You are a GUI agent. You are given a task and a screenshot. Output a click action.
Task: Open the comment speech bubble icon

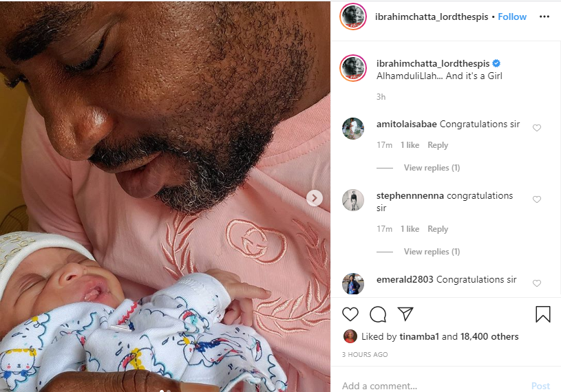point(378,314)
